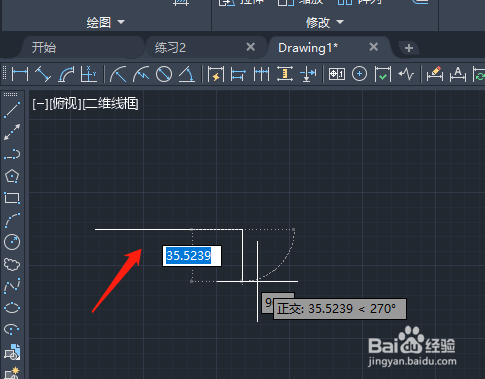Select the Ordinate dimension tool

click(x=89, y=74)
